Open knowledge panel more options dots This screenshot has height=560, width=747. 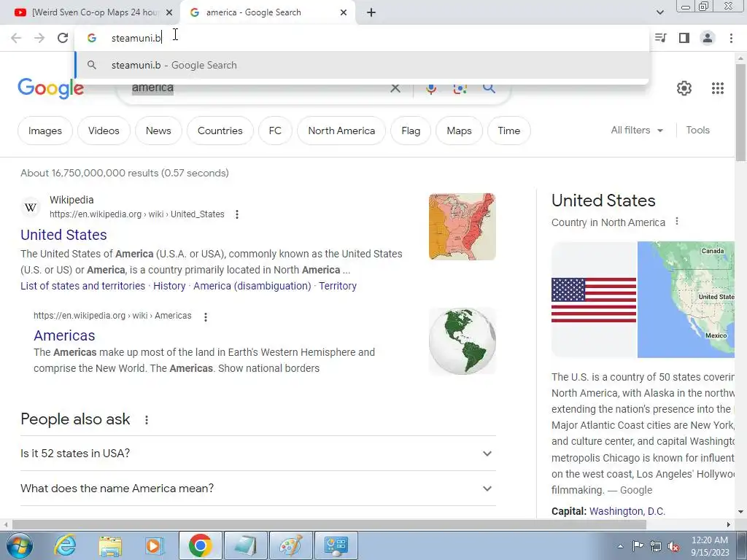[677, 222]
